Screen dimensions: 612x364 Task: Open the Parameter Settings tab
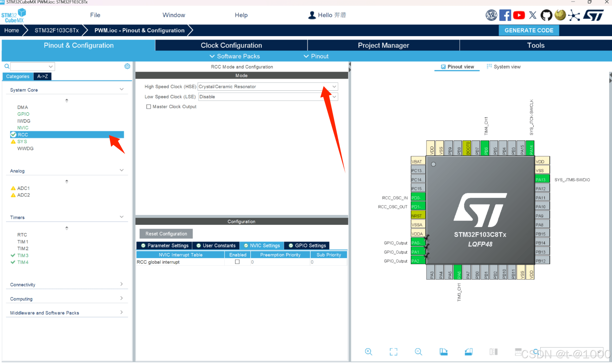tap(165, 245)
